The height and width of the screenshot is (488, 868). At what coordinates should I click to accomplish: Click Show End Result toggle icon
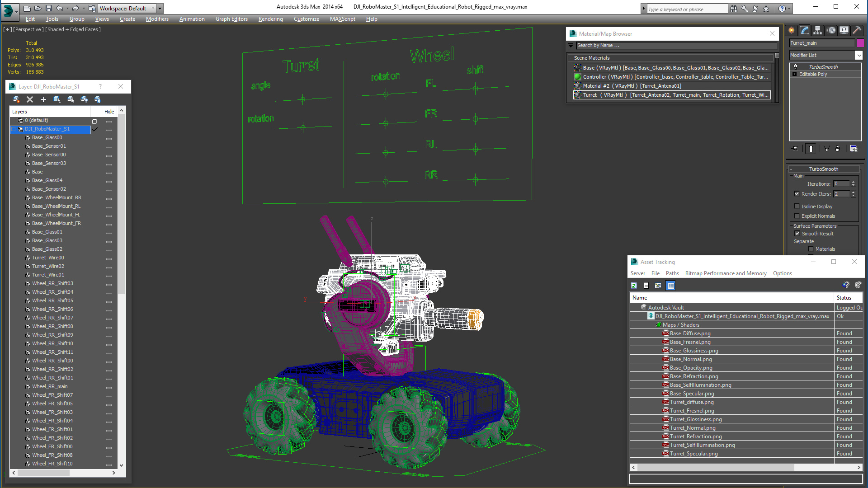point(811,148)
